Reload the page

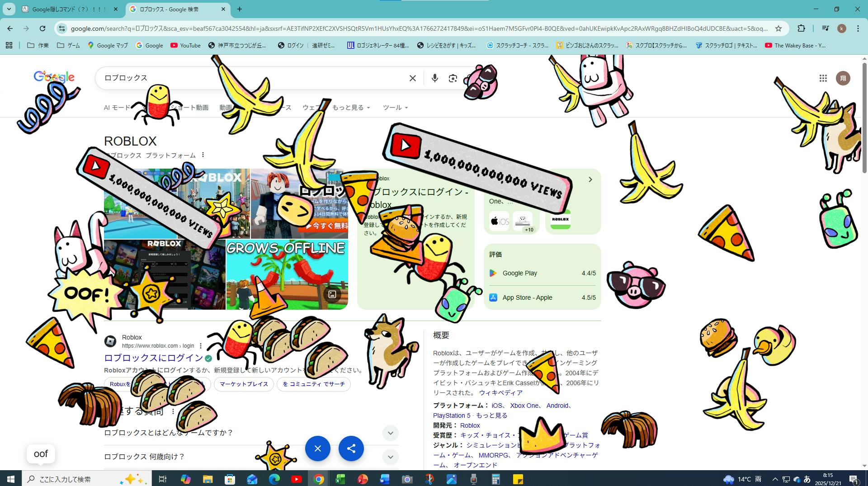point(42,28)
